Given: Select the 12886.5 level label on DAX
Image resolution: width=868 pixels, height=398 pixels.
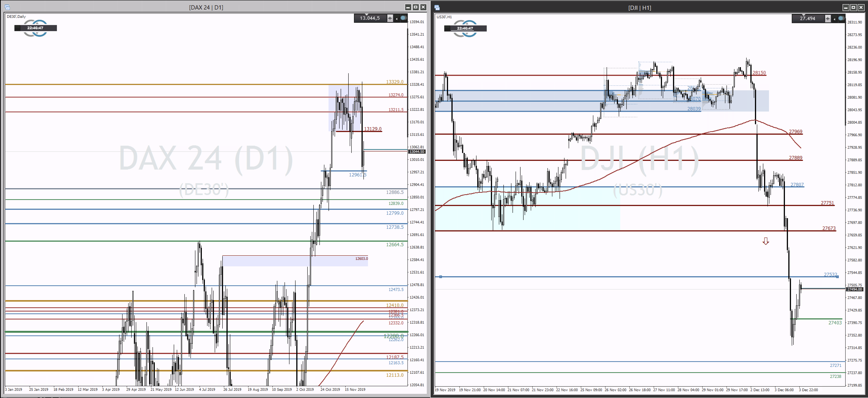Looking at the screenshot, I should click(395, 192).
